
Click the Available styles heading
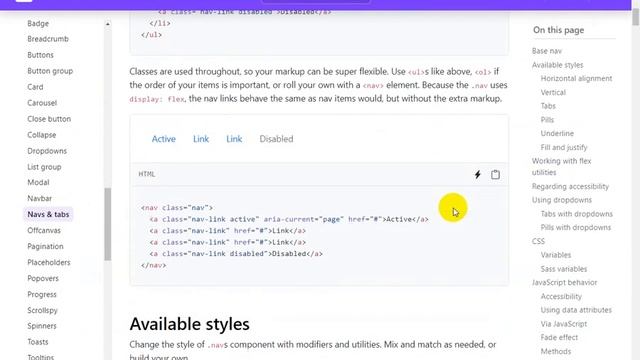pyautogui.click(x=189, y=324)
